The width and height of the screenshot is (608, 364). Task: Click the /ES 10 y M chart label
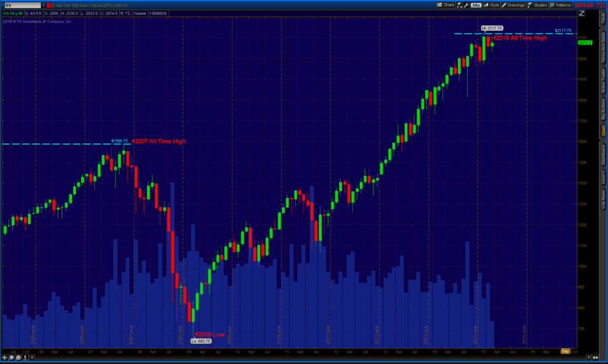[x=13, y=14]
